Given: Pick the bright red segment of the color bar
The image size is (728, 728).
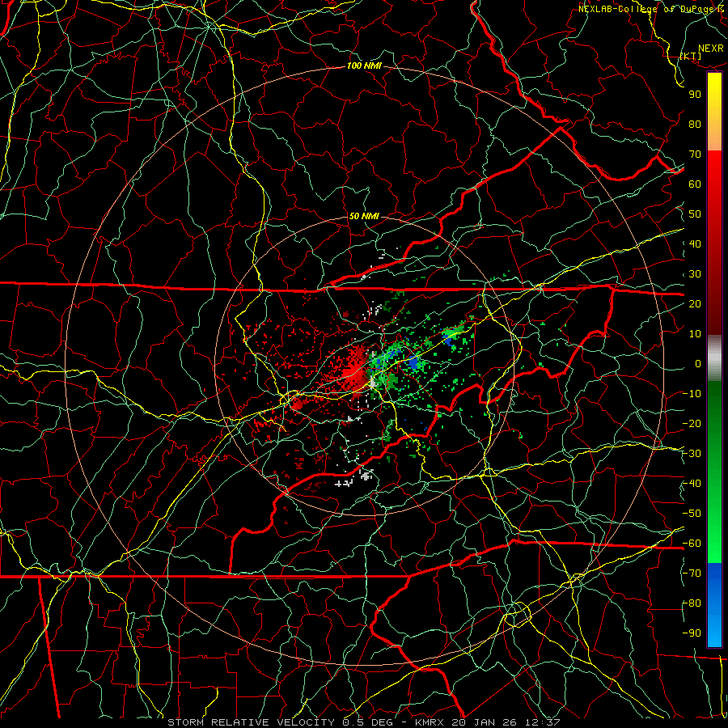Looking at the screenshot, I should (x=714, y=171).
